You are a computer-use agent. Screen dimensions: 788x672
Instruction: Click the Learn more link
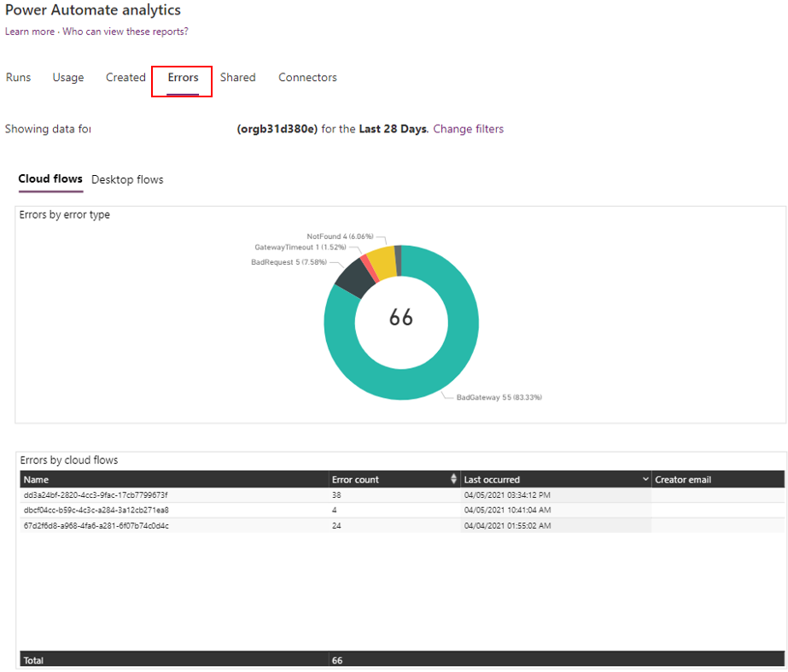coord(30,31)
